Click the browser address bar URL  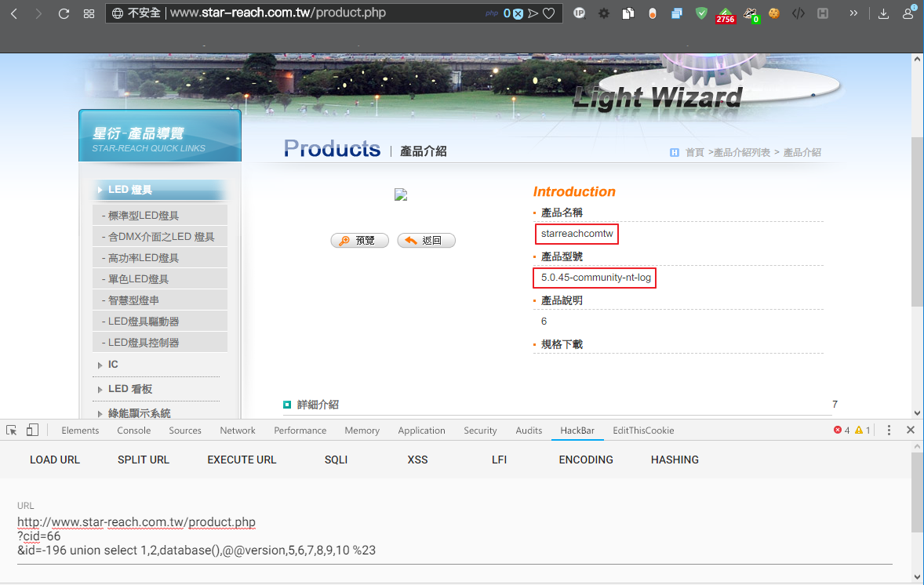[x=278, y=13]
